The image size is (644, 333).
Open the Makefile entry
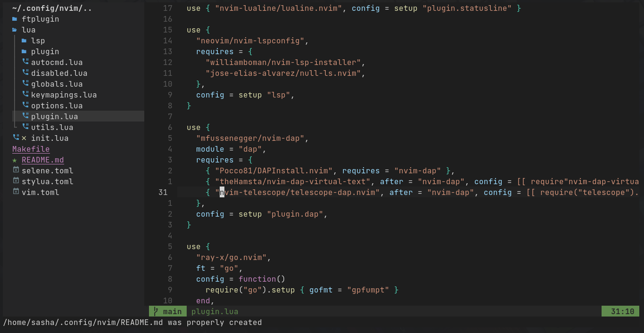click(31, 149)
